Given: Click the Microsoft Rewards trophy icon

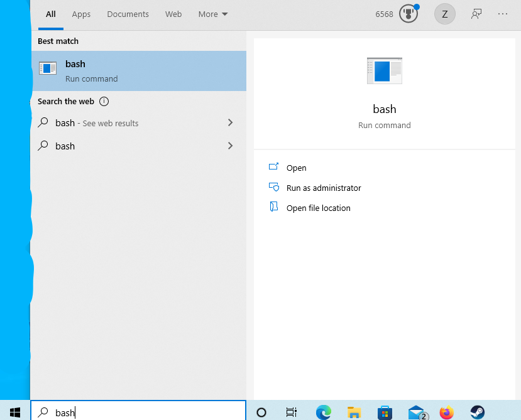Looking at the screenshot, I should (x=408, y=14).
